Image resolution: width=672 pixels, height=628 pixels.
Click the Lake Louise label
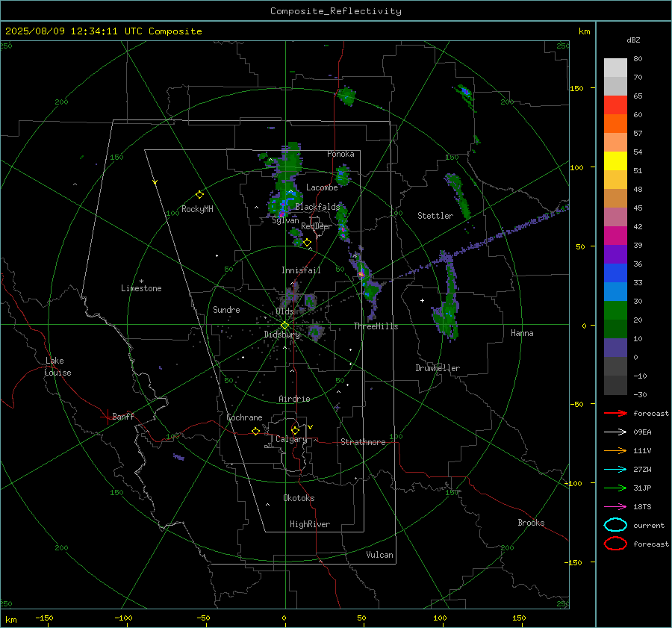[x=57, y=367]
